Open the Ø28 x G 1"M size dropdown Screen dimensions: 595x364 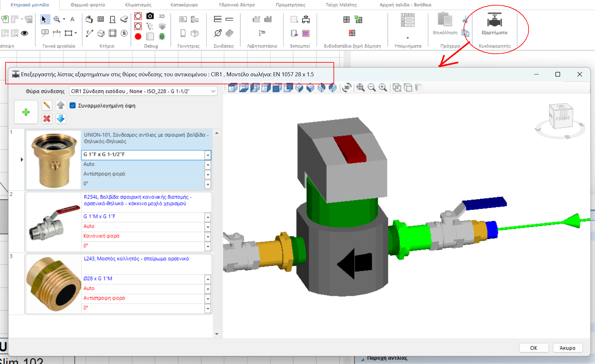pyautogui.click(x=208, y=279)
